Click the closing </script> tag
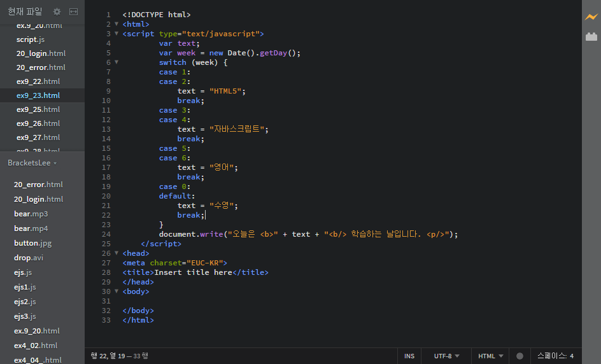Image resolution: width=601 pixels, height=364 pixels. point(161,244)
